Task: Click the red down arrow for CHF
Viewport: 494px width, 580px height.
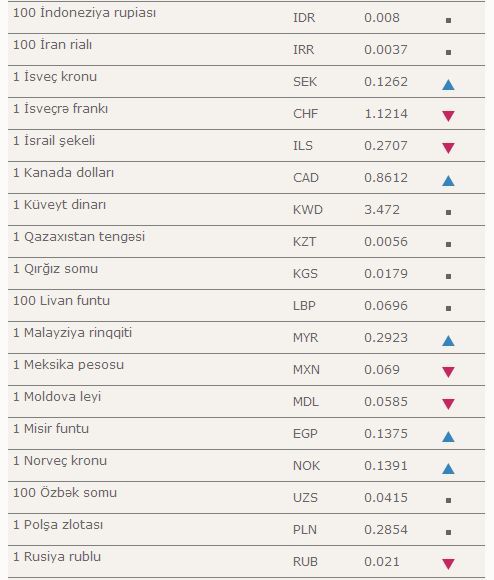Action: pyautogui.click(x=448, y=116)
